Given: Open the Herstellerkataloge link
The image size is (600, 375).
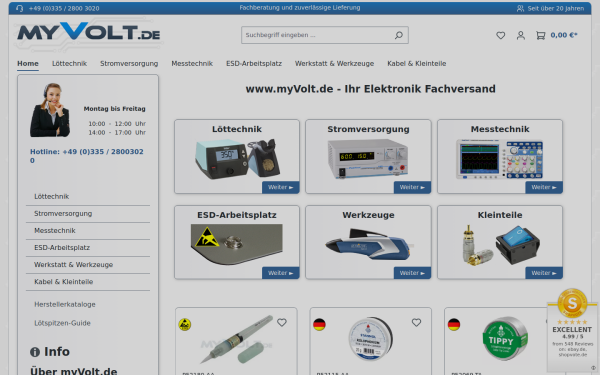Looking at the screenshot, I should (x=65, y=305).
